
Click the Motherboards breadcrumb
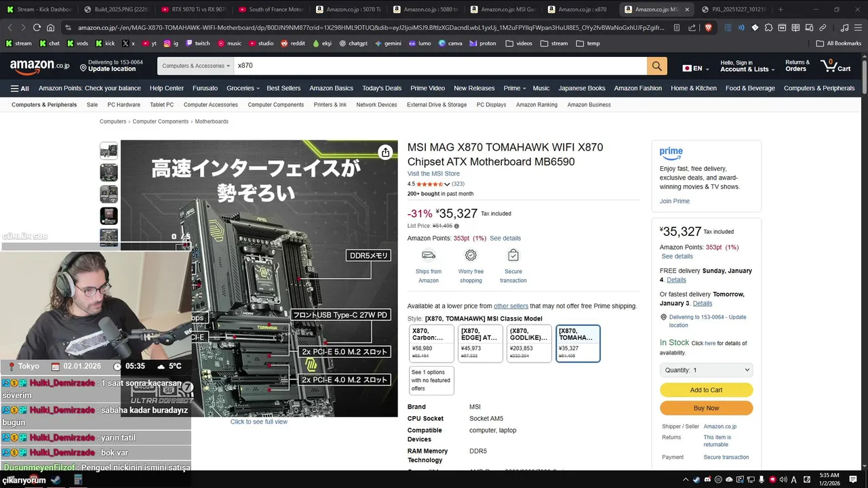(212, 121)
